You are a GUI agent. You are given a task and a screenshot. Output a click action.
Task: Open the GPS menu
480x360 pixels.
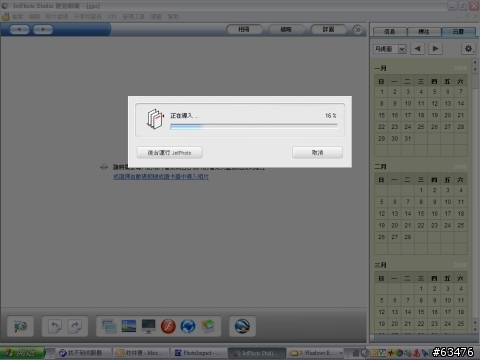tap(112, 17)
